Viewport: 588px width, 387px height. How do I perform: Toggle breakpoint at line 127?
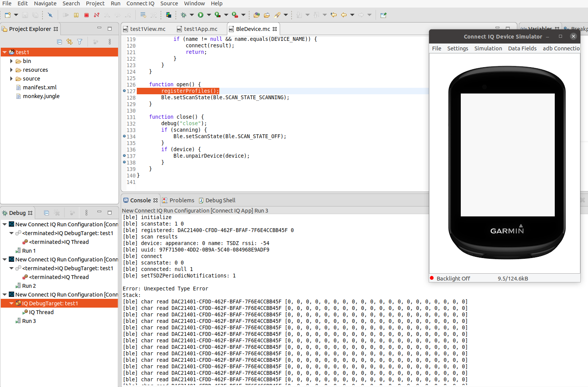[125, 91]
